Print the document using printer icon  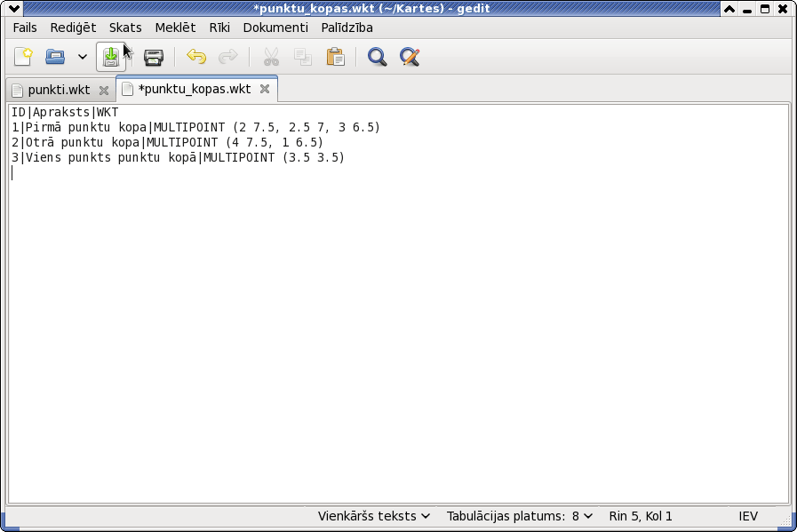(153, 57)
